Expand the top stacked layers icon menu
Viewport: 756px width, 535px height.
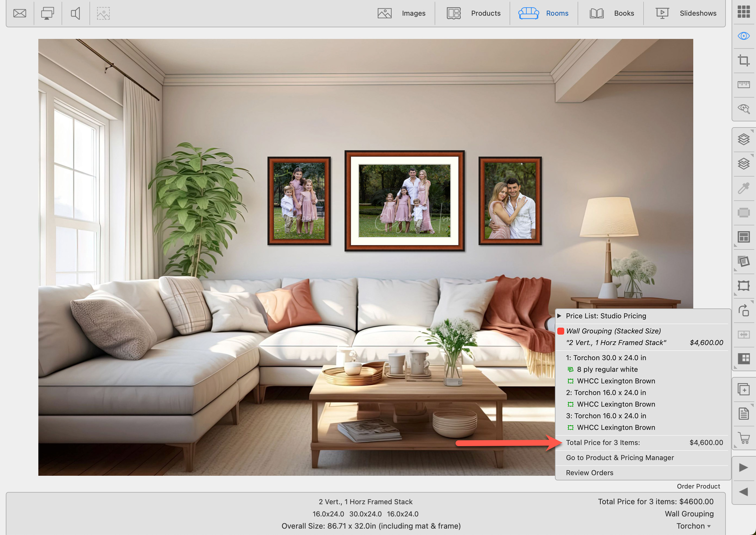point(743,139)
